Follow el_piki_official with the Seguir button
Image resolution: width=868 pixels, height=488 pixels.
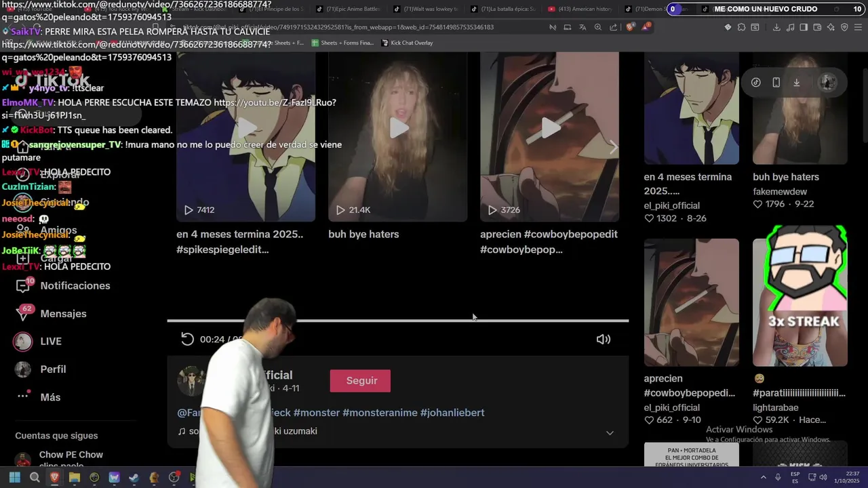(361, 381)
